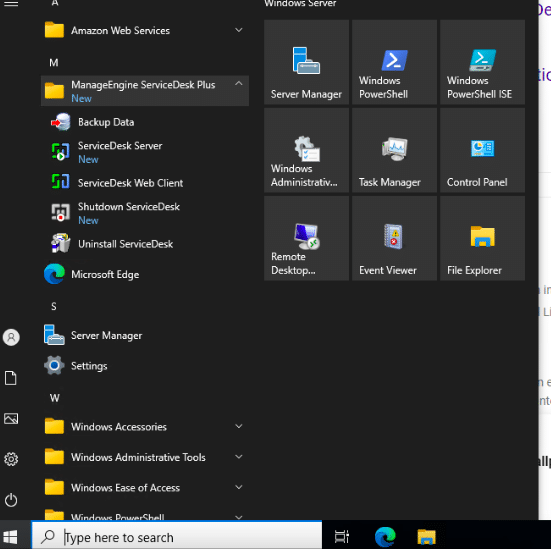Click the Windows Server tile group title

(x=300, y=4)
